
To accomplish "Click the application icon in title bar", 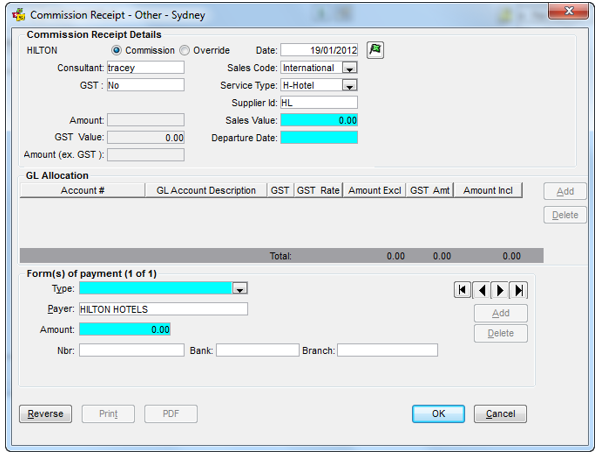I will (19, 15).
